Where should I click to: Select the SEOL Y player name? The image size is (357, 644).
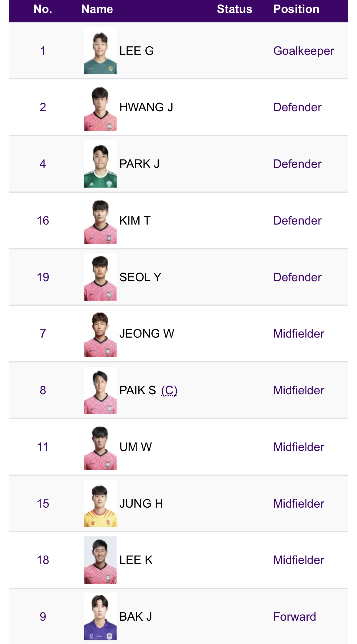click(x=140, y=277)
